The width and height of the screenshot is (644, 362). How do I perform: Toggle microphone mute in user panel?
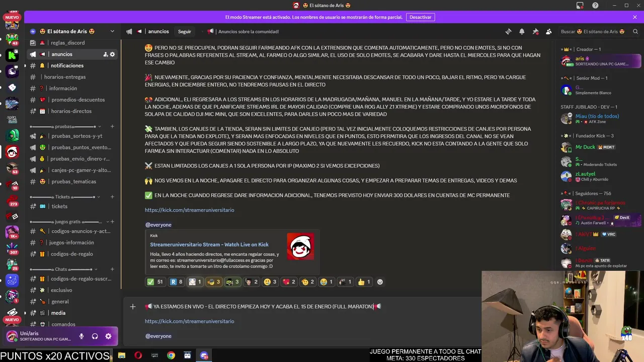point(82,336)
